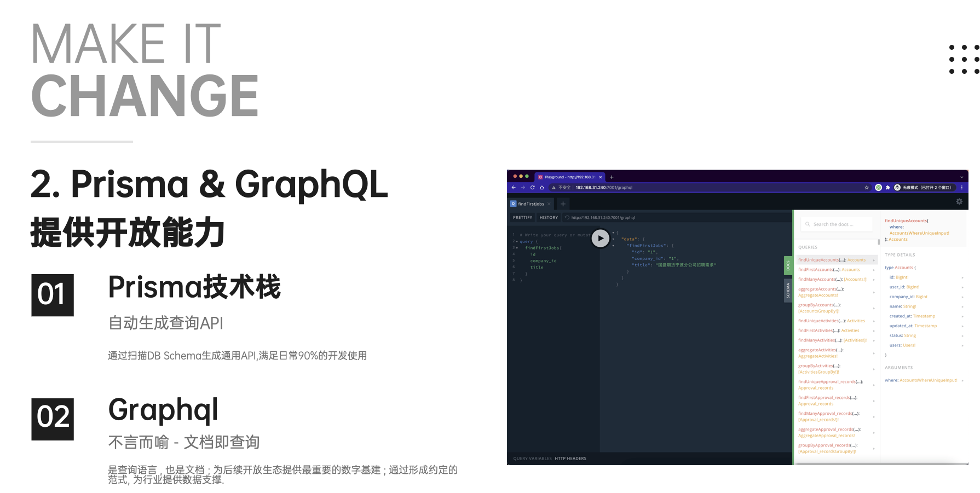Click the green extension icon in toolbar
980x493 pixels.
point(878,187)
